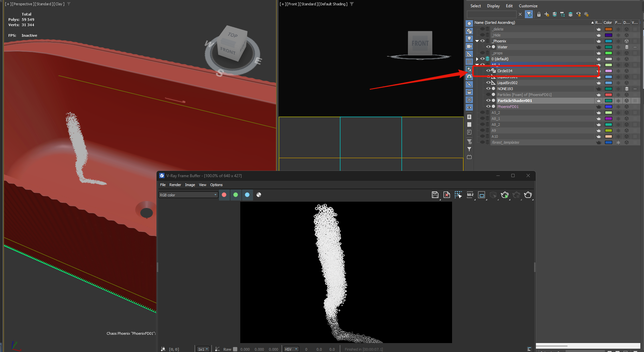Open the Image menu in Frame Buffer

190,185
